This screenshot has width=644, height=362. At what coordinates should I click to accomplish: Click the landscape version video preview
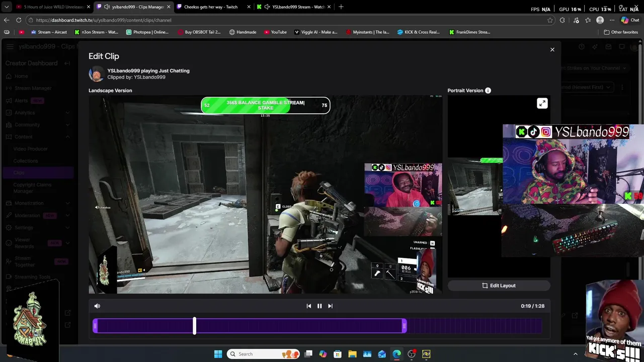tap(265, 195)
